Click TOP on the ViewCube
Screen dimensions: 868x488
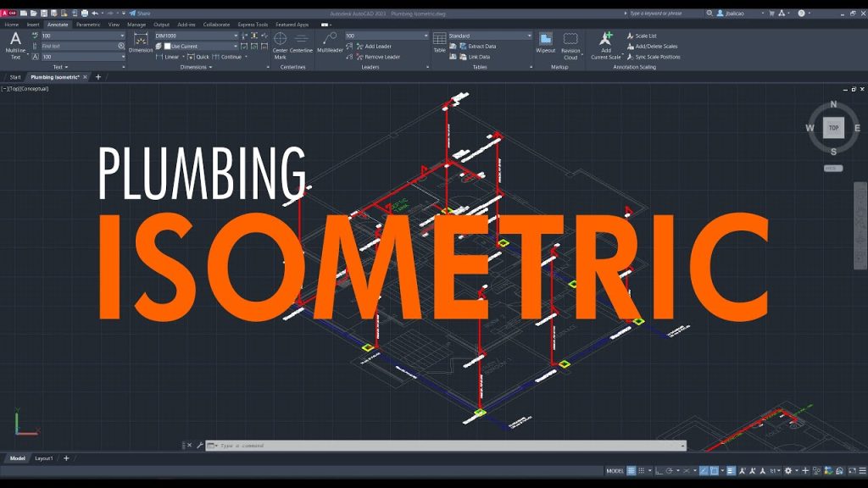[834, 127]
